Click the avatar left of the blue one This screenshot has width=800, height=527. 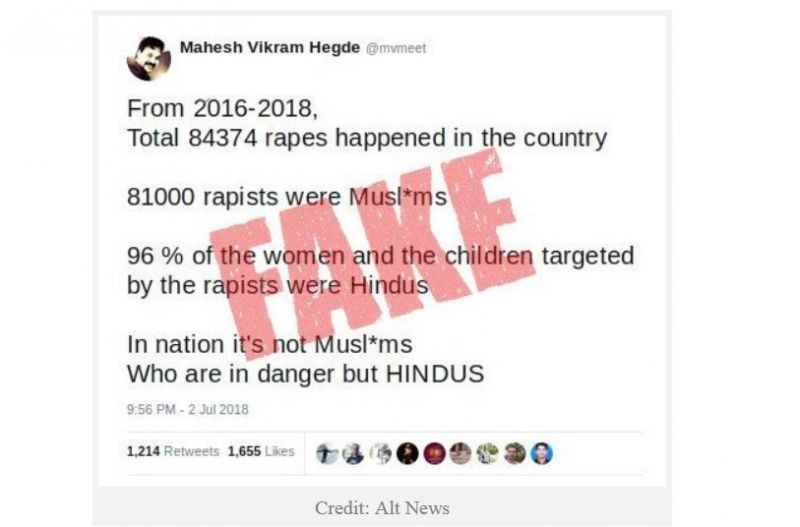514,453
